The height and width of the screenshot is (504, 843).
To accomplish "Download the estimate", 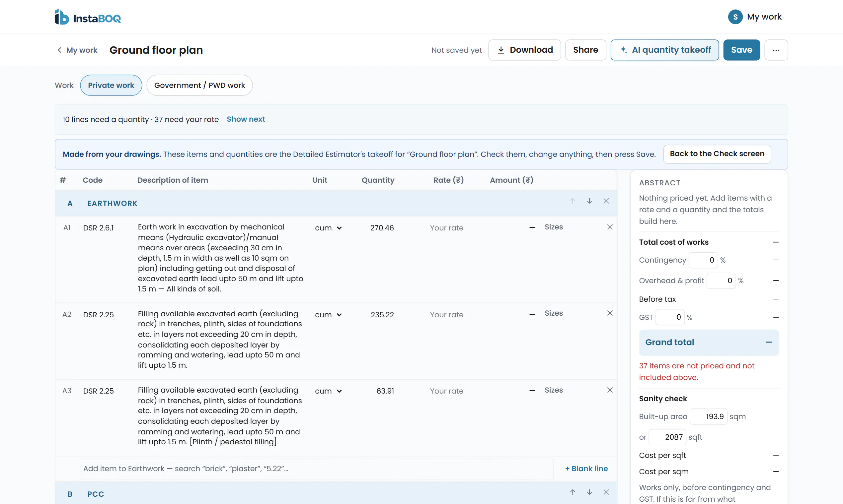I will (x=524, y=50).
